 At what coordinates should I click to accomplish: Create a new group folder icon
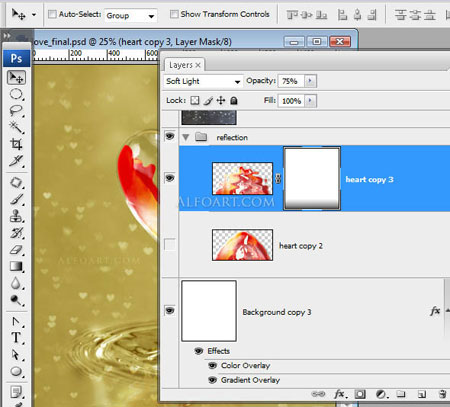click(x=401, y=394)
